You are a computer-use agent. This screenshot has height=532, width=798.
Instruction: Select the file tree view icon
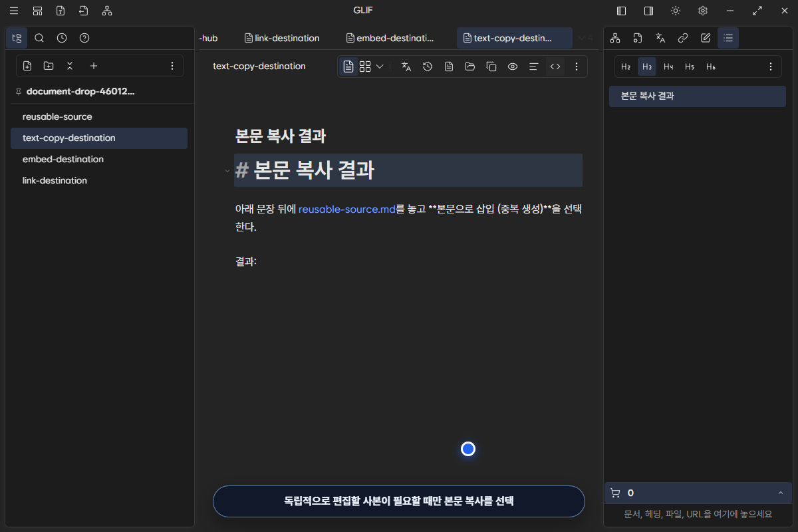pos(17,38)
